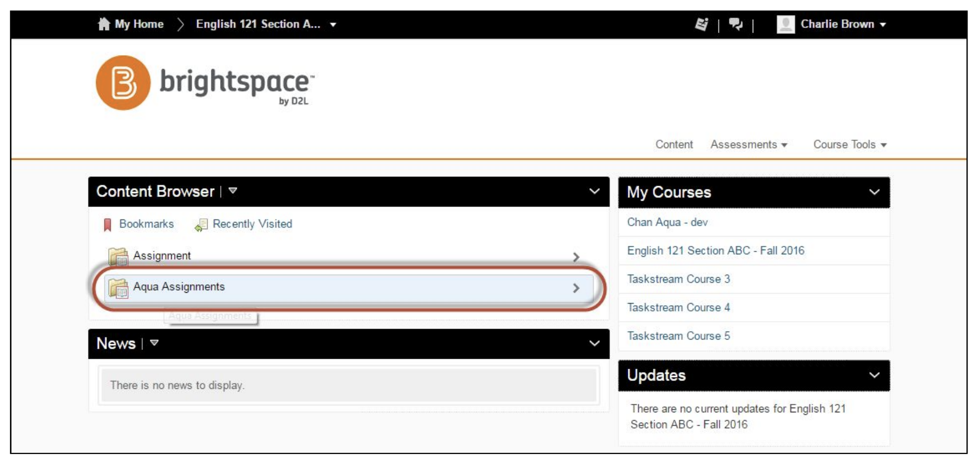Collapse the Content Browser widget
Viewport: 980px width, 470px height.
click(x=595, y=191)
